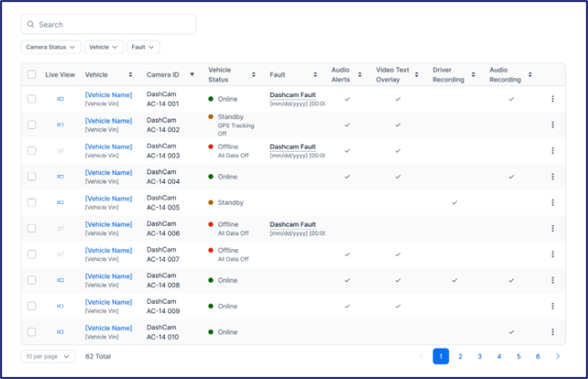Open Dashcam Fault link for AC-14 006

point(292,225)
